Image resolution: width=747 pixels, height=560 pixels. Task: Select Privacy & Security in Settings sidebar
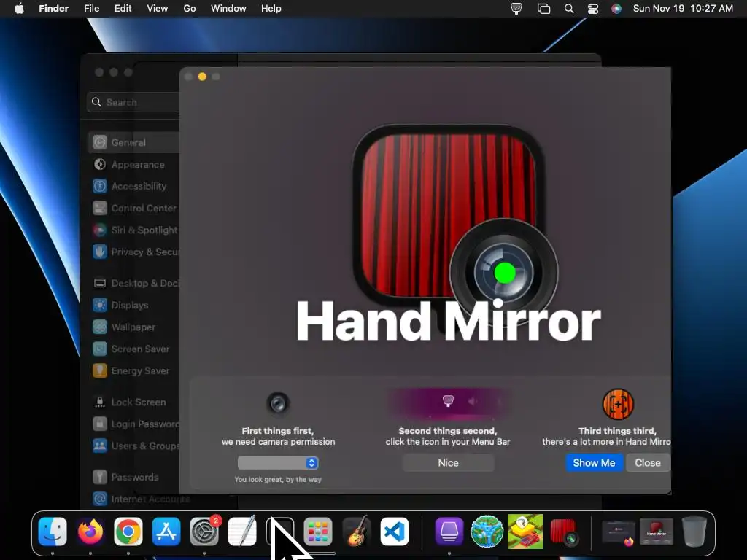(x=134, y=252)
